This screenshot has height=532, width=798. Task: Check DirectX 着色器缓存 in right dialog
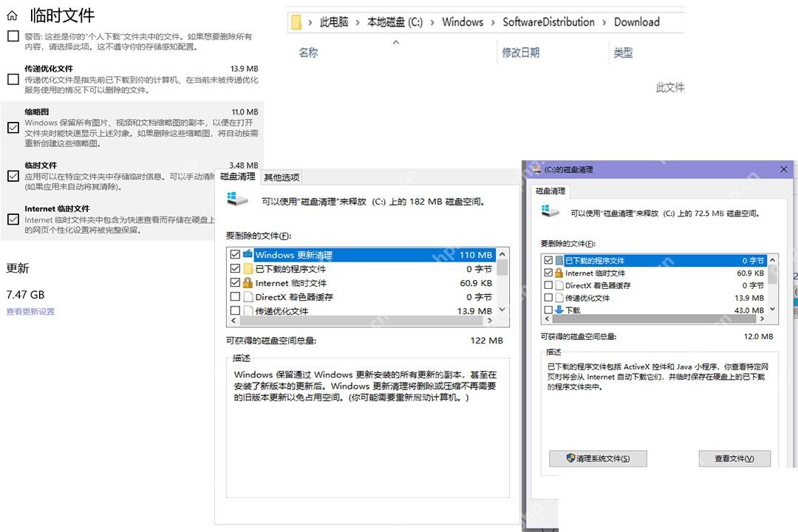[548, 285]
